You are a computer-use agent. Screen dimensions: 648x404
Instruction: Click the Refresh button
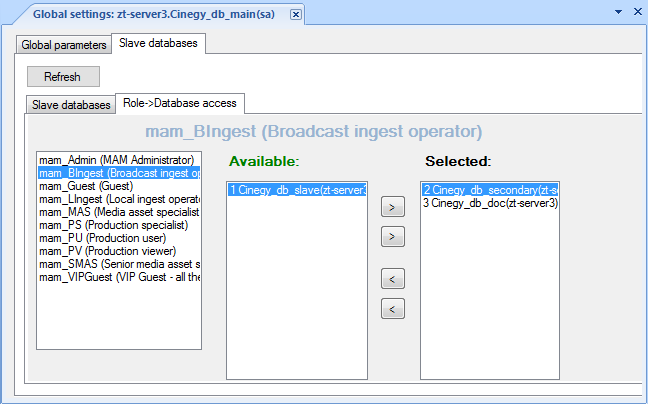pyautogui.click(x=63, y=76)
